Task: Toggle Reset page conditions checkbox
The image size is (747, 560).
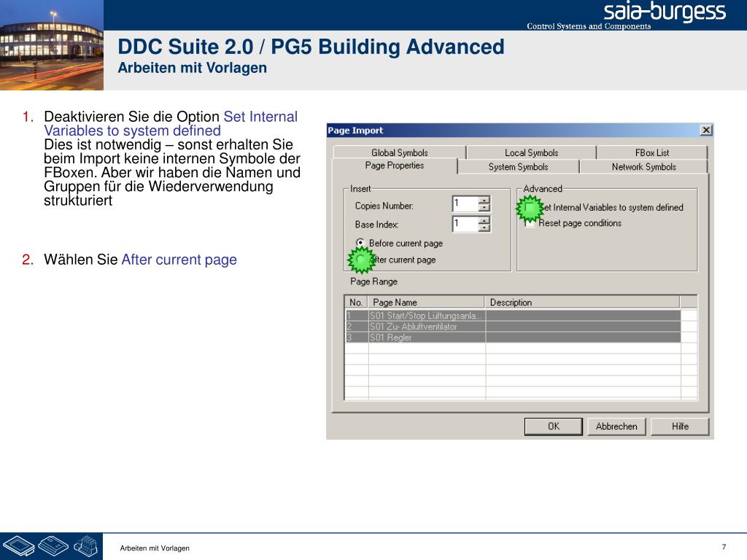Action: click(530, 223)
